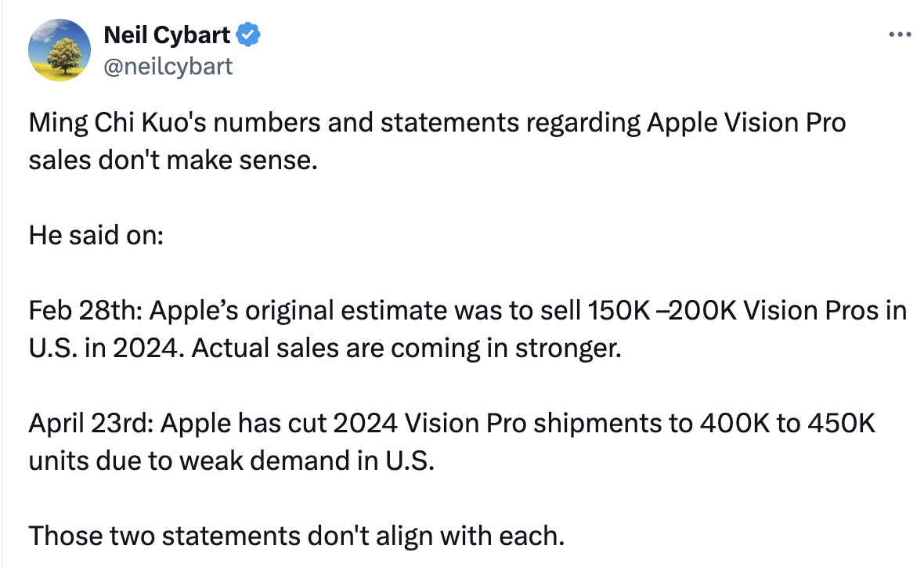Open the Neil Cybart display name link

point(167,34)
